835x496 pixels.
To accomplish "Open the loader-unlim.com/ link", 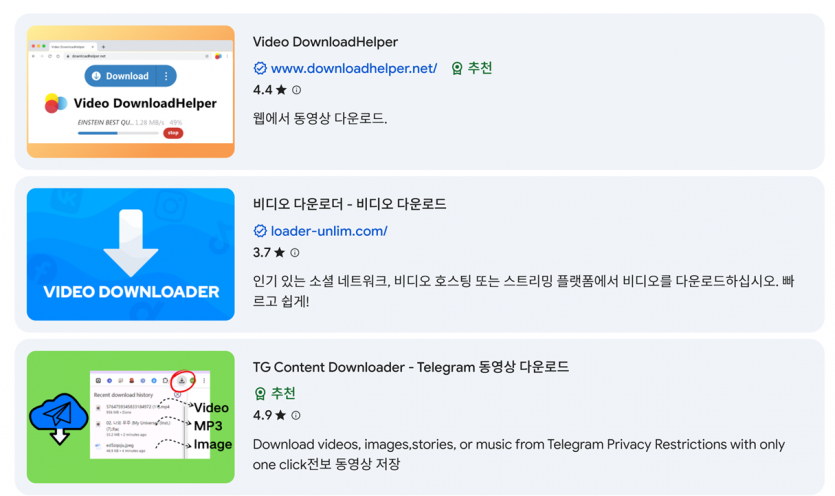I will (x=329, y=231).
